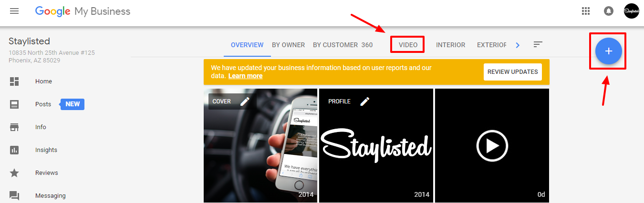Open the cover photo thumbnail
This screenshot has width=644, height=203.
[260, 145]
